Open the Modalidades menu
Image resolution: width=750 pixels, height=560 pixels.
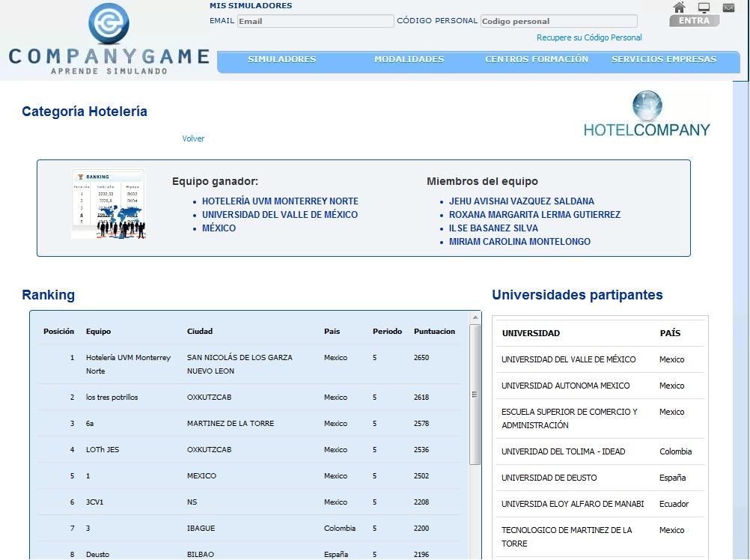coord(409,59)
